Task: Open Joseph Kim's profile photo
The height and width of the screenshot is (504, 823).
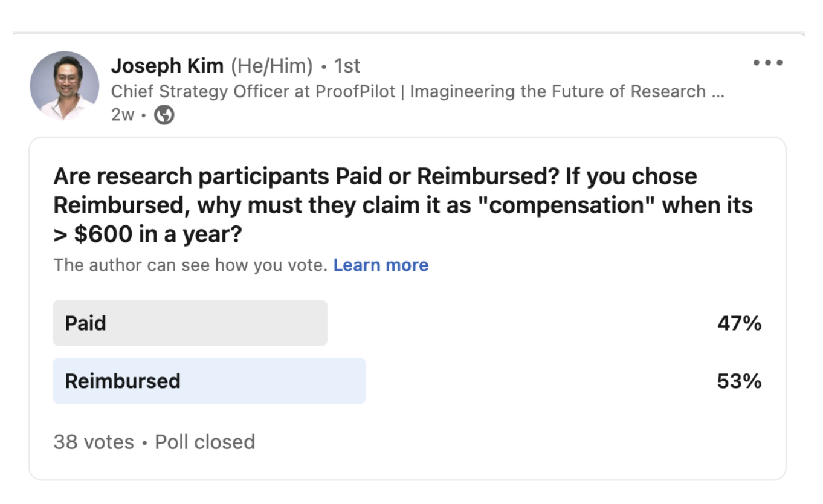Action: (65, 86)
